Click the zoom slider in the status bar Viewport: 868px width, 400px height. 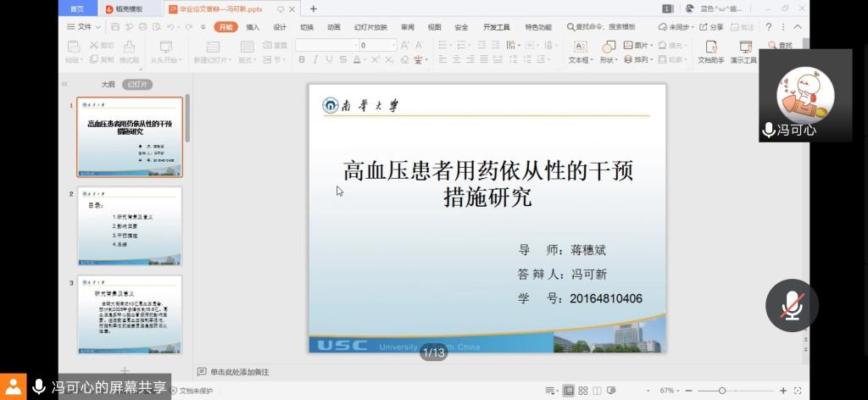(722, 391)
